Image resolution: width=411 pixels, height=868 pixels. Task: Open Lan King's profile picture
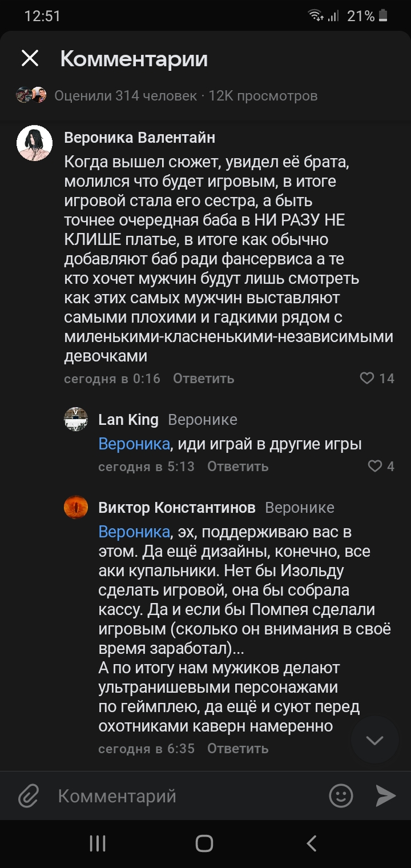76,420
